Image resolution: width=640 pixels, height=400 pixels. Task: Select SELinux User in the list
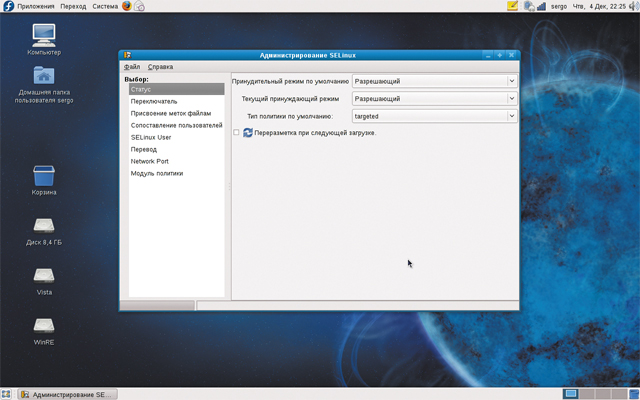click(x=176, y=137)
